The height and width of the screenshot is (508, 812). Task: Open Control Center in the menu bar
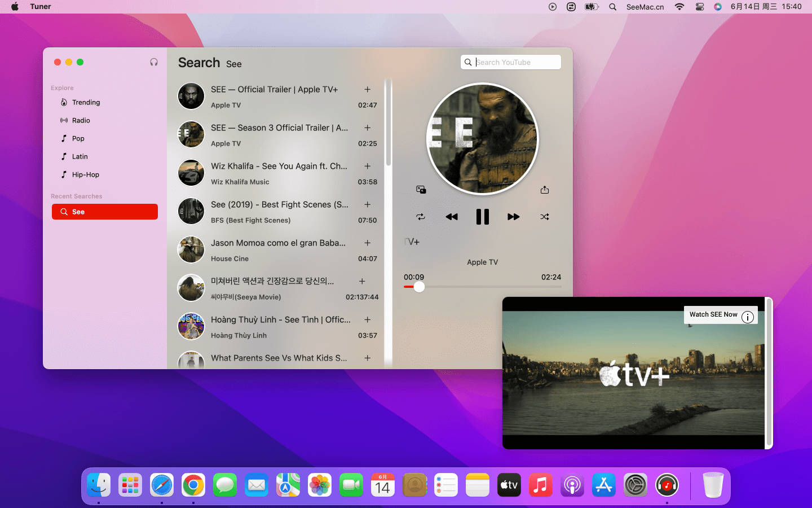tap(700, 7)
